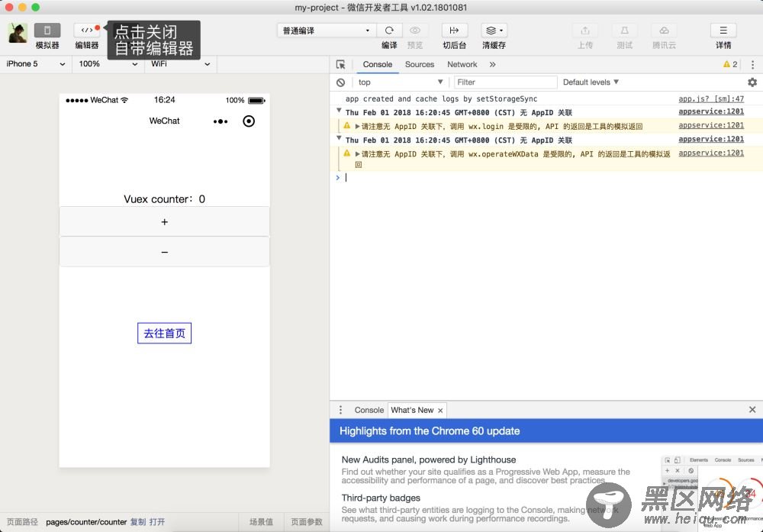Viewport: 763px width, 532px height.
Task: Click the Highlights from the Chrome 60 update banner
Action: 546,430
